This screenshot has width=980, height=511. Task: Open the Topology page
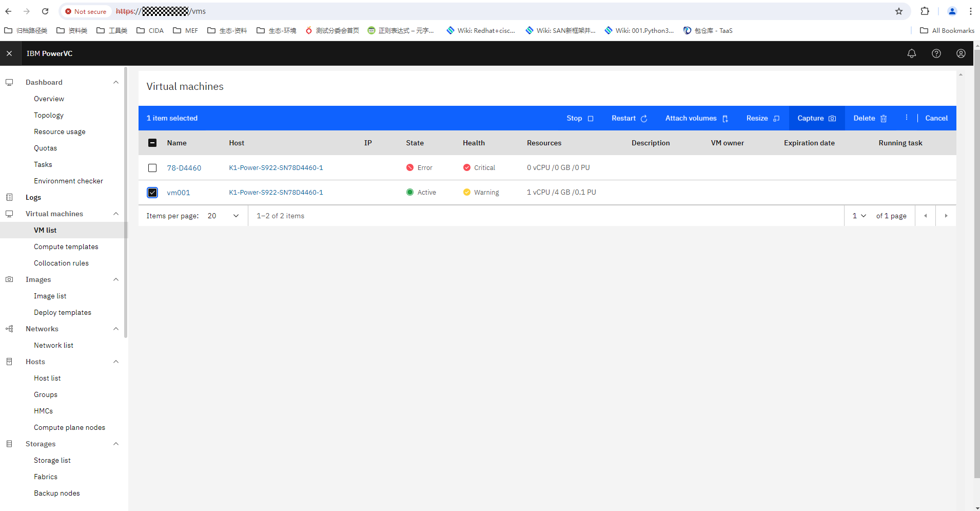(x=49, y=115)
